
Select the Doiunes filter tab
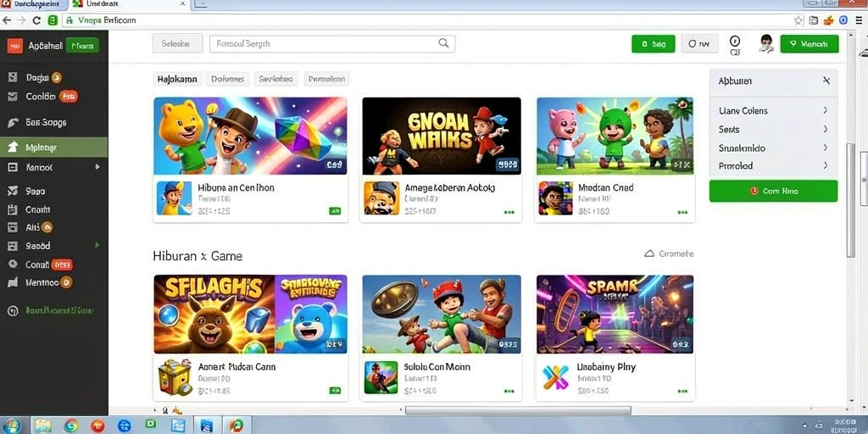coord(227,79)
